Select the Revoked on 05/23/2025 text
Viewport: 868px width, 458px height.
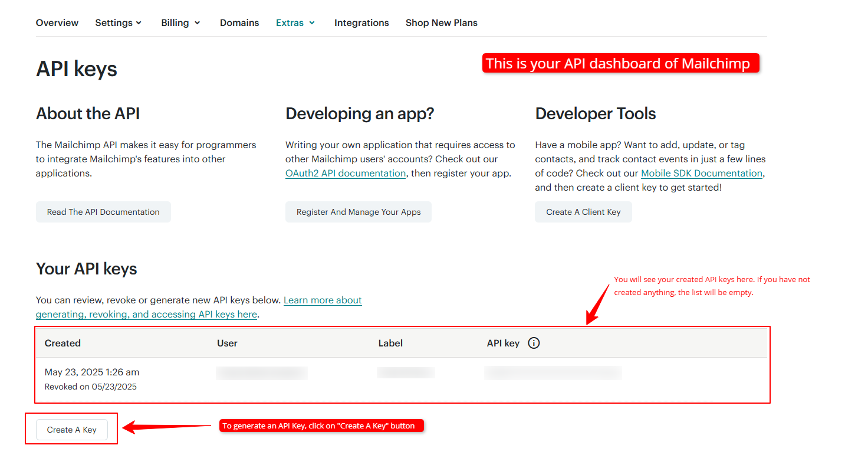[x=91, y=387]
